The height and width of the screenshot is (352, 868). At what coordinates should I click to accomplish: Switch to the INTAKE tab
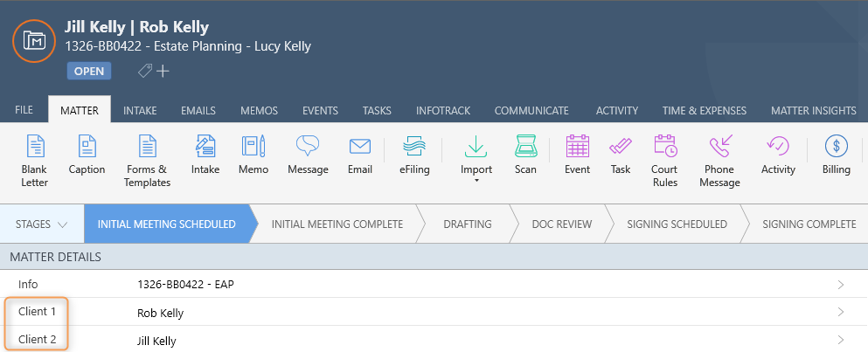(x=140, y=111)
